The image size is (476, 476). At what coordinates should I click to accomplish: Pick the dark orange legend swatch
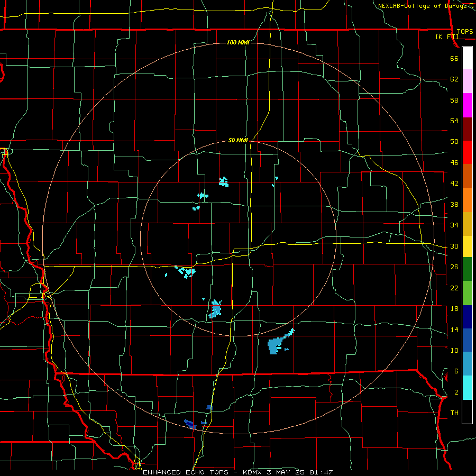pyautogui.click(x=467, y=176)
